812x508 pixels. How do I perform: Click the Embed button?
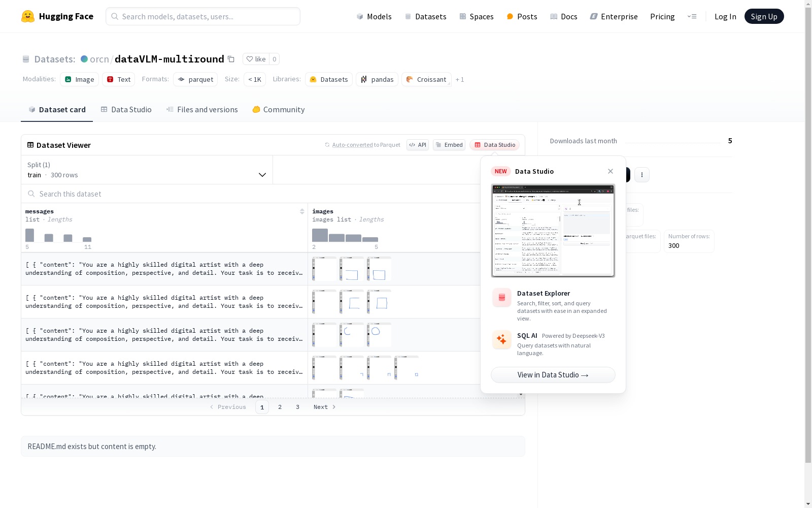449,145
